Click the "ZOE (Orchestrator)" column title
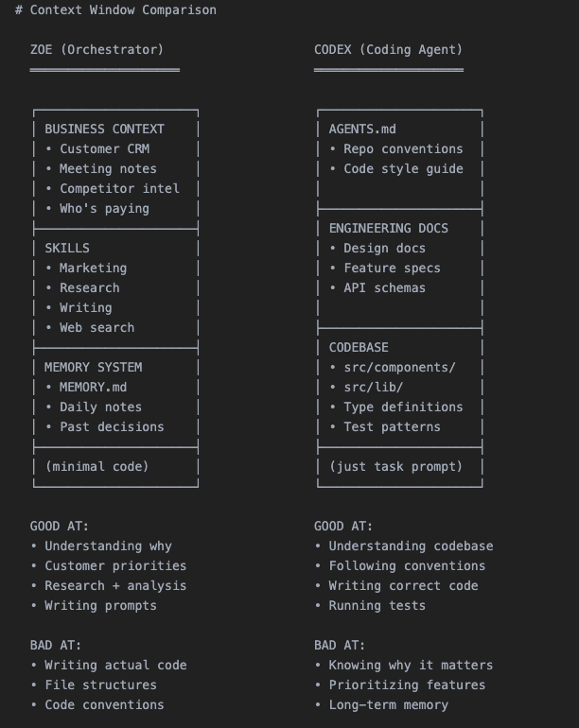Image resolution: width=579 pixels, height=728 pixels. click(96, 49)
